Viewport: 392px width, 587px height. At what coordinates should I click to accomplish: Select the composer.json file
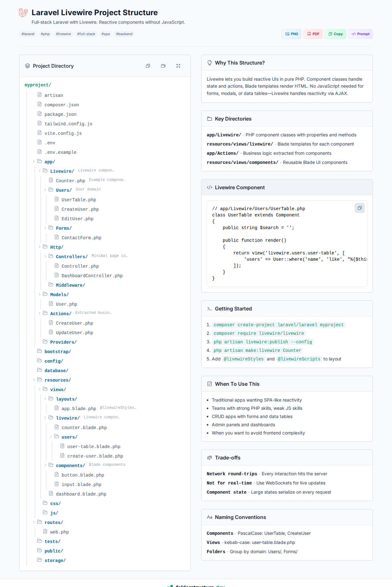(62, 105)
